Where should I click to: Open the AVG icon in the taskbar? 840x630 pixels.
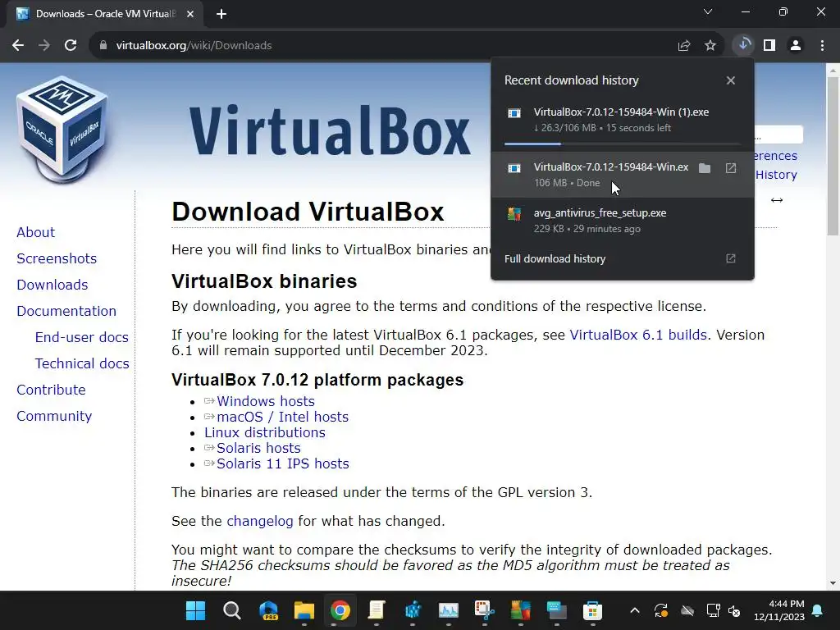(520, 610)
